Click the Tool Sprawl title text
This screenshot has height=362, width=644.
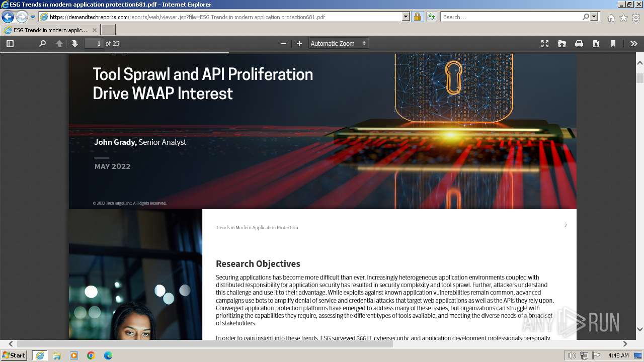point(203,83)
